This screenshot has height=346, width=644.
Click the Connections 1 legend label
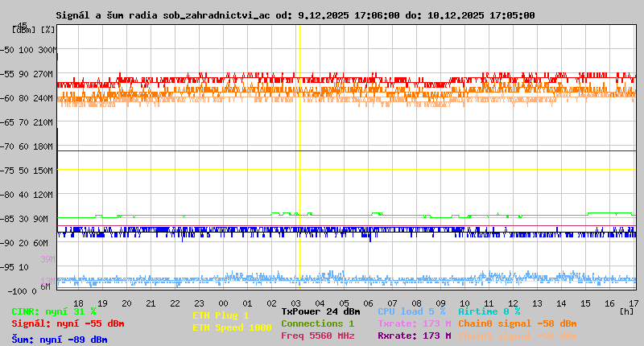[x=317, y=323]
